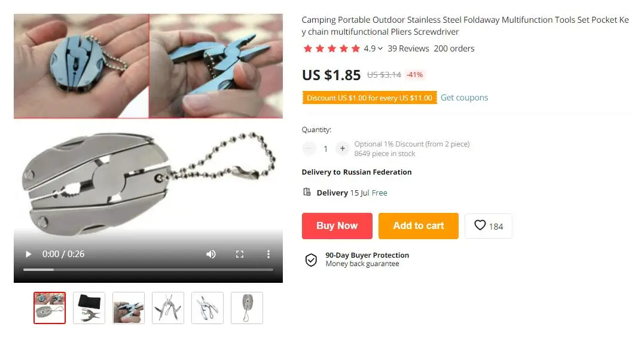Viewport: 644px width, 351px height.
Task: Increase quantity with the plus button
Action: pyautogui.click(x=342, y=149)
